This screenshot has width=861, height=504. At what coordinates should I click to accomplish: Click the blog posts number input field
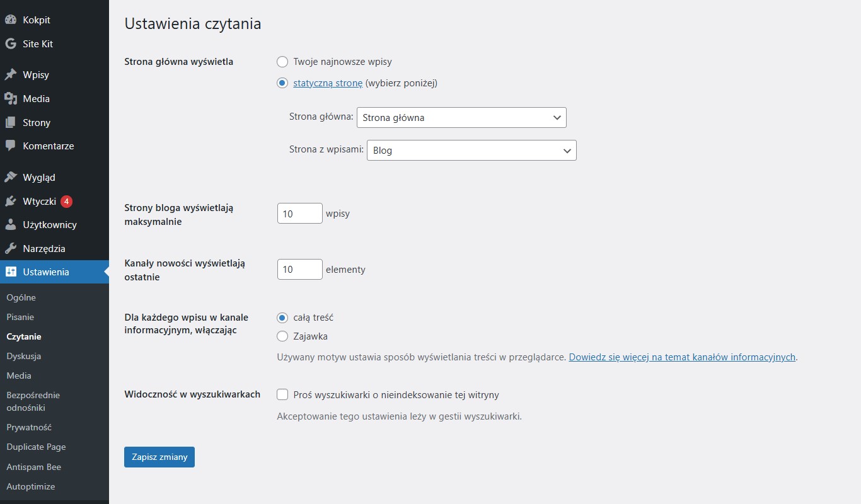point(299,213)
